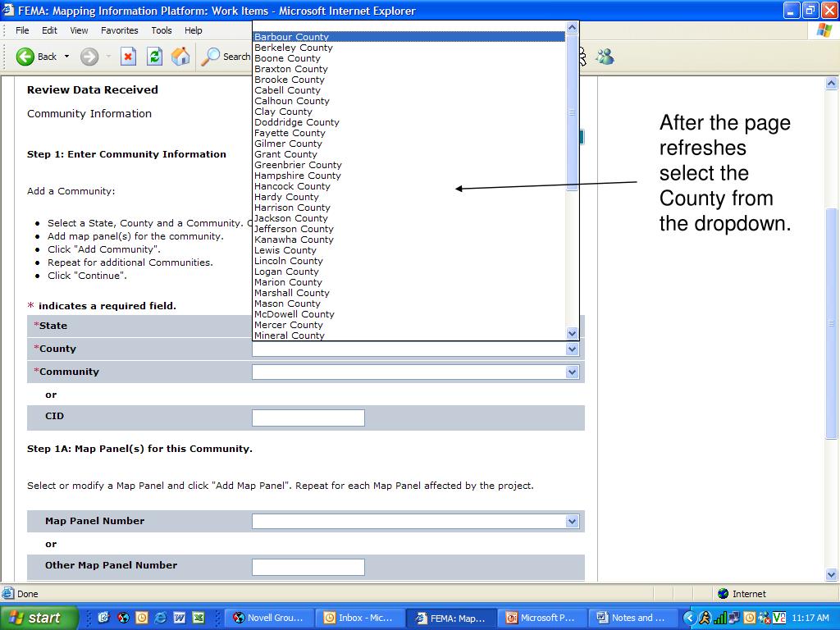The width and height of the screenshot is (840, 630).
Task: Choose Harrison County
Action: pyautogui.click(x=409, y=208)
